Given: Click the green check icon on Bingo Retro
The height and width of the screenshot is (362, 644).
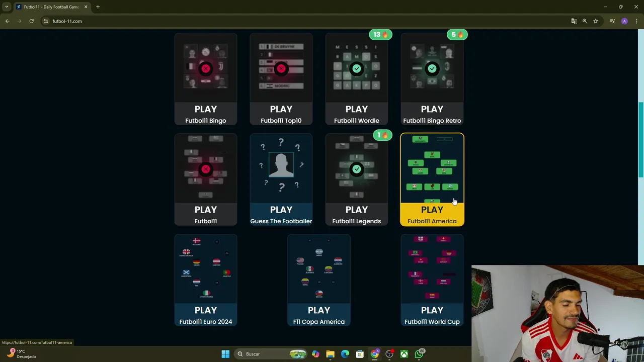Looking at the screenshot, I should click(x=432, y=68).
